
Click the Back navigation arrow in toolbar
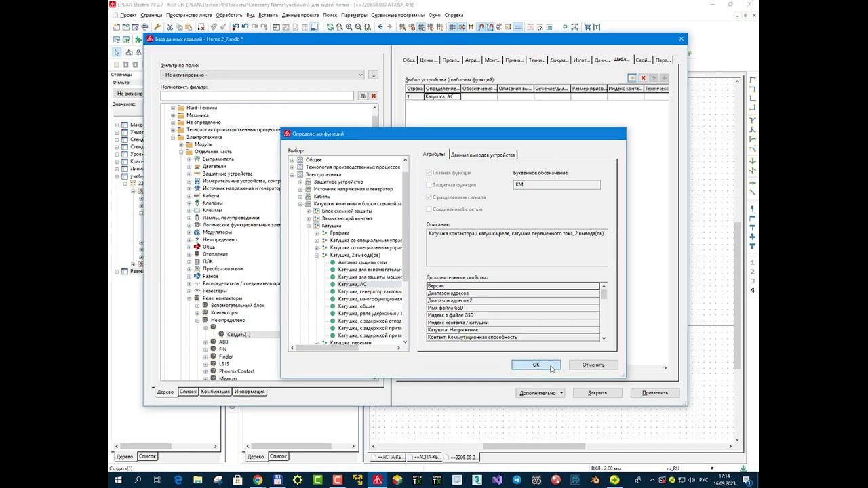(380, 27)
